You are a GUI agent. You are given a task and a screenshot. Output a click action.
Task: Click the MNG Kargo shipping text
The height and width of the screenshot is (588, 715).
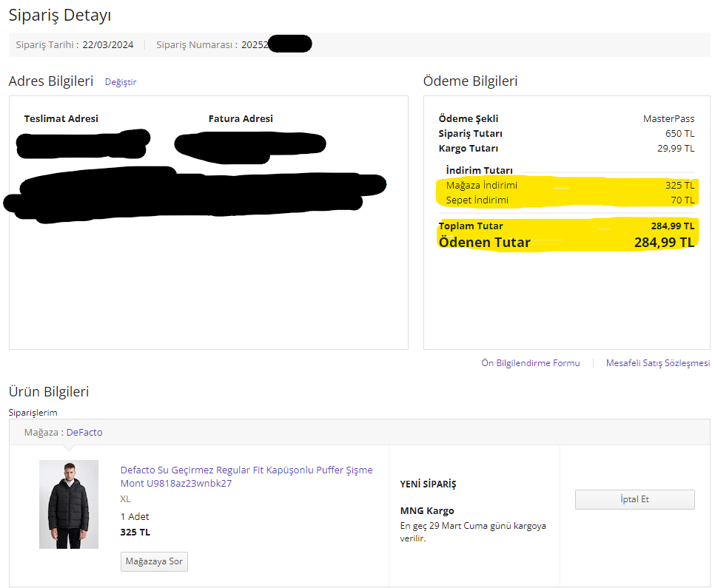[x=427, y=510]
